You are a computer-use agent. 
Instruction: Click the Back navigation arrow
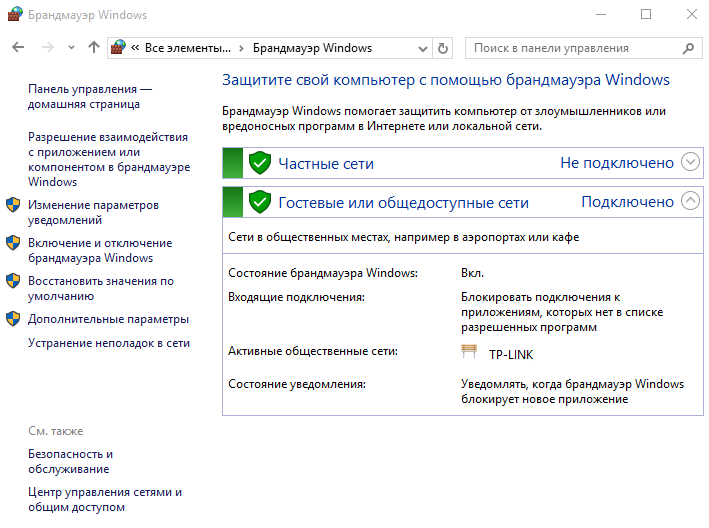tap(18, 47)
